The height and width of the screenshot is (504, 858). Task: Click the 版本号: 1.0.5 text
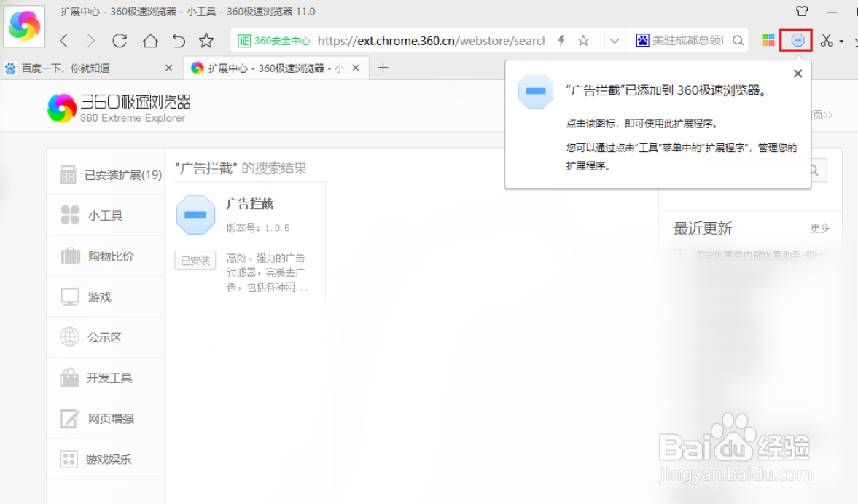258,228
